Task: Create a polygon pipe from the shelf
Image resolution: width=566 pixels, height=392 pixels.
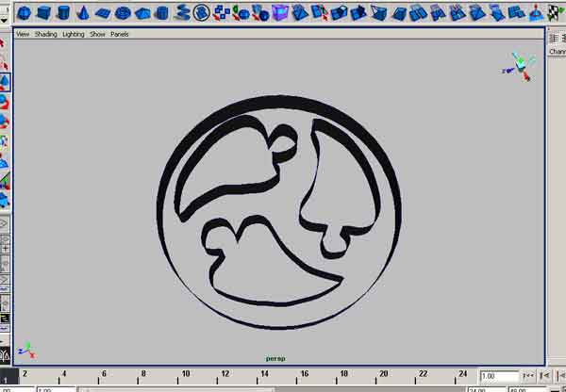Action: 161,13
